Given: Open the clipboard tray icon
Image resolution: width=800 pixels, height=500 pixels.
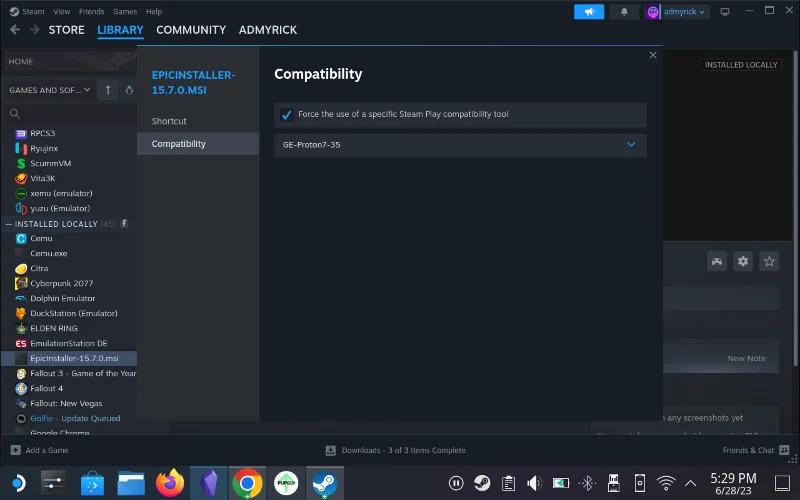Looking at the screenshot, I should point(508,483).
